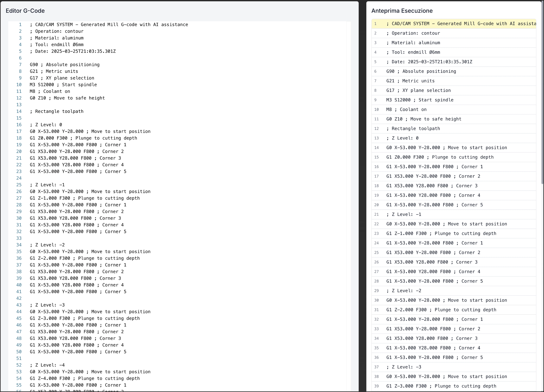Select preview row 5 with the Date comment
The image size is (544, 392).
[454, 62]
